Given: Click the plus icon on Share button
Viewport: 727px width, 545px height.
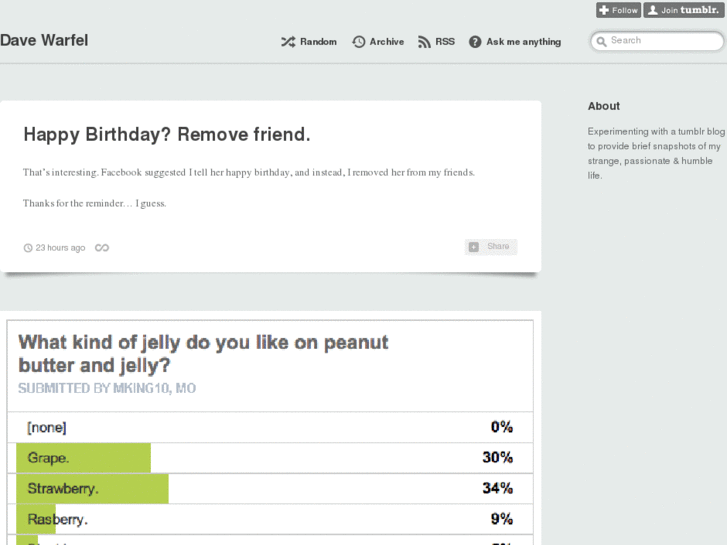Looking at the screenshot, I should pos(474,247).
